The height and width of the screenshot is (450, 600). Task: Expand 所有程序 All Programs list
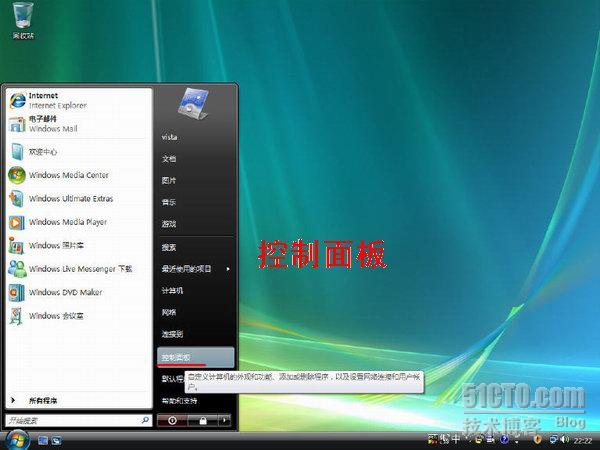click(x=78, y=400)
